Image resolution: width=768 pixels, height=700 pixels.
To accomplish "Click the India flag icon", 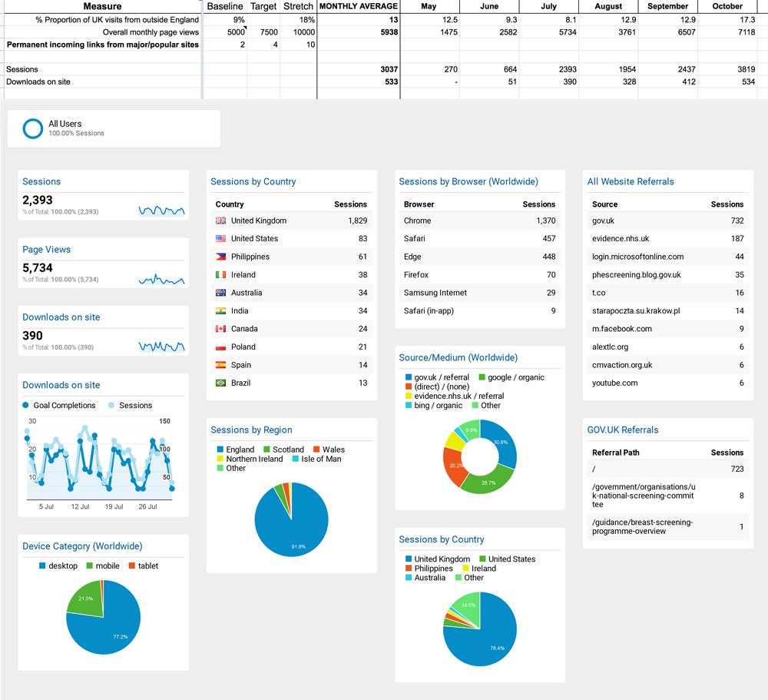I will (x=221, y=310).
